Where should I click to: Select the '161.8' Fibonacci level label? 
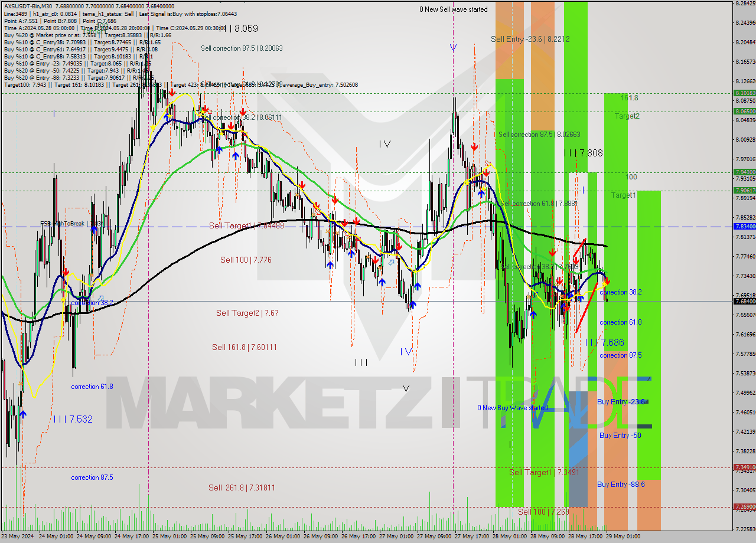[630, 98]
